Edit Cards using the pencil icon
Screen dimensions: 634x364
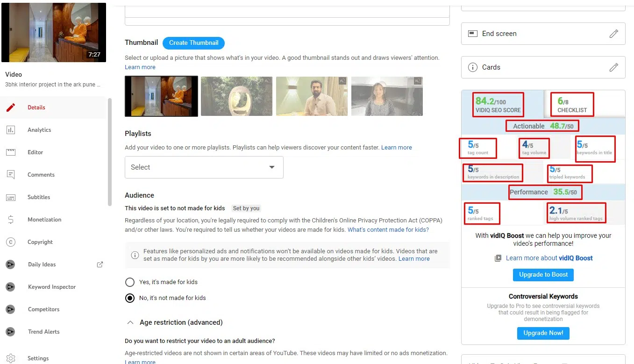[613, 67]
